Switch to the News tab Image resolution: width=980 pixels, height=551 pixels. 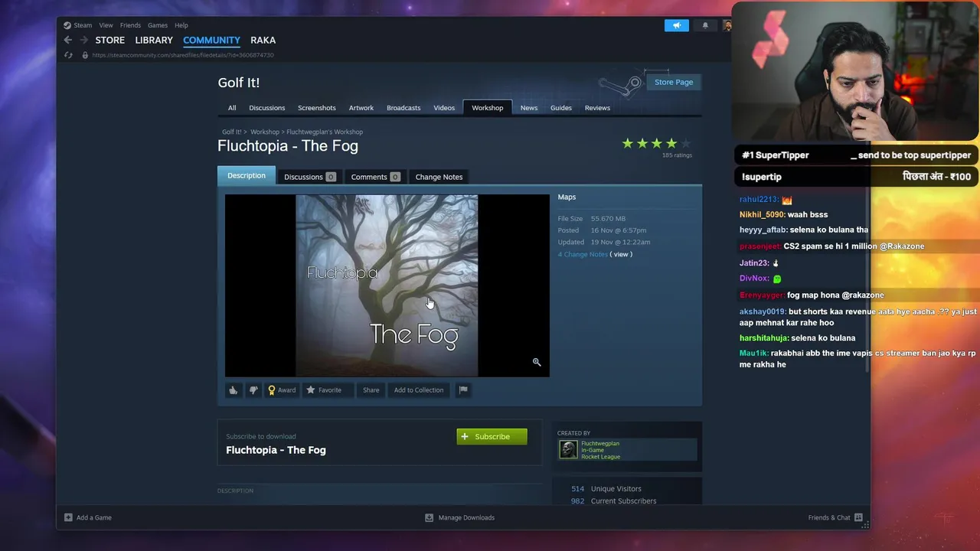[529, 108]
